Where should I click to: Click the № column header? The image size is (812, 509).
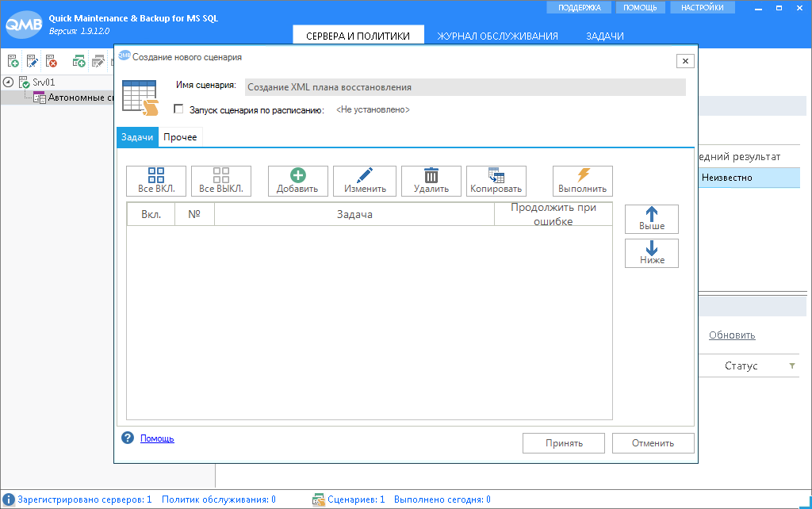(x=194, y=214)
